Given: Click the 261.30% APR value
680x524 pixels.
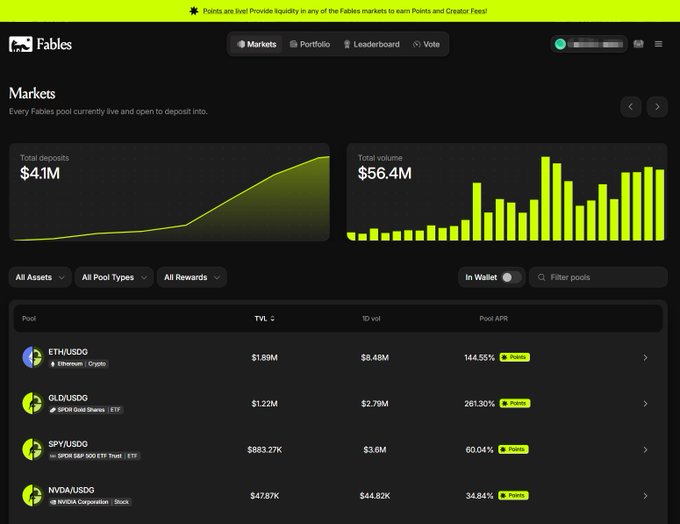Looking at the screenshot, I should pyautogui.click(x=479, y=403).
